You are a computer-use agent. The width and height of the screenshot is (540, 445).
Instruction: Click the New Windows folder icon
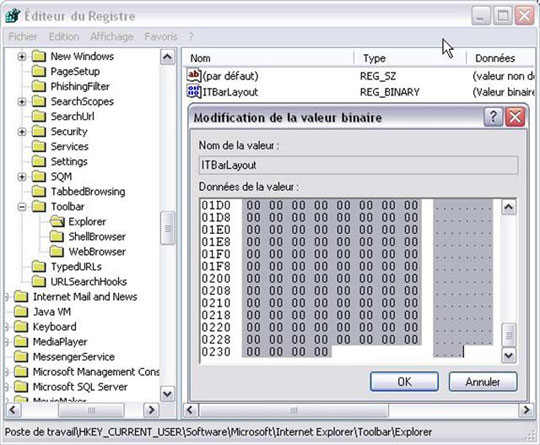pos(39,56)
